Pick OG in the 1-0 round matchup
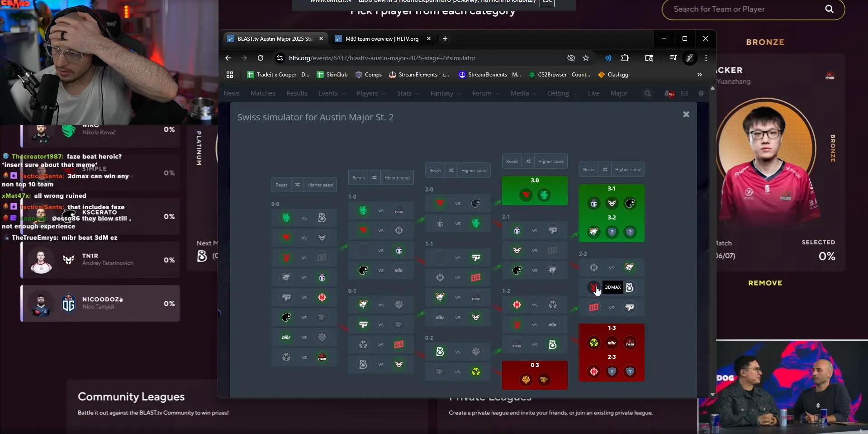Viewport: 868px width, 434px height. click(x=399, y=250)
